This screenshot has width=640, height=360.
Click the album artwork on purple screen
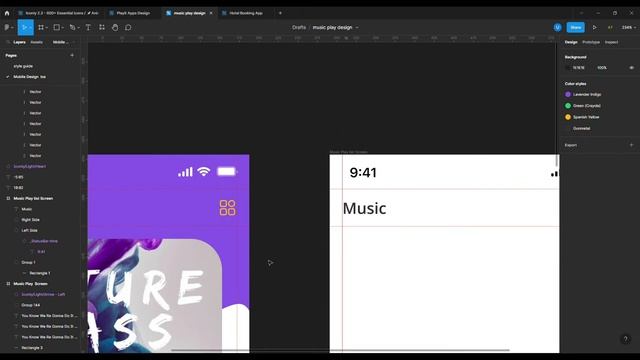pos(155,296)
